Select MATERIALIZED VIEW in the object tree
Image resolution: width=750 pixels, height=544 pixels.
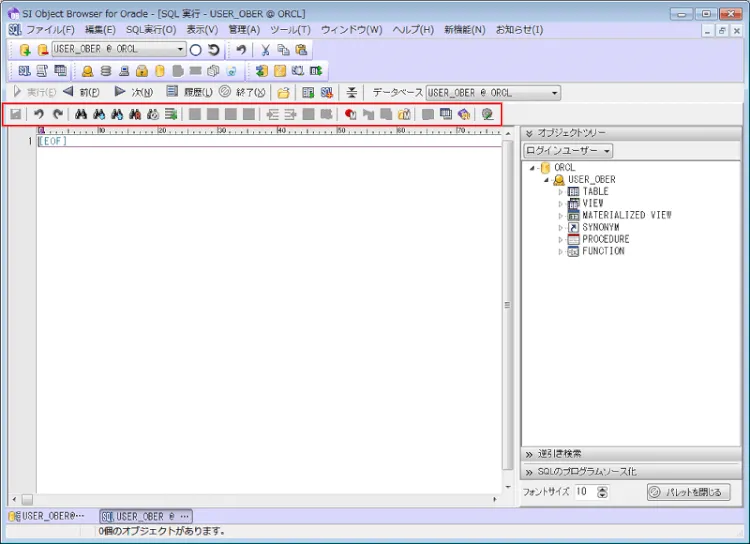tap(627, 215)
